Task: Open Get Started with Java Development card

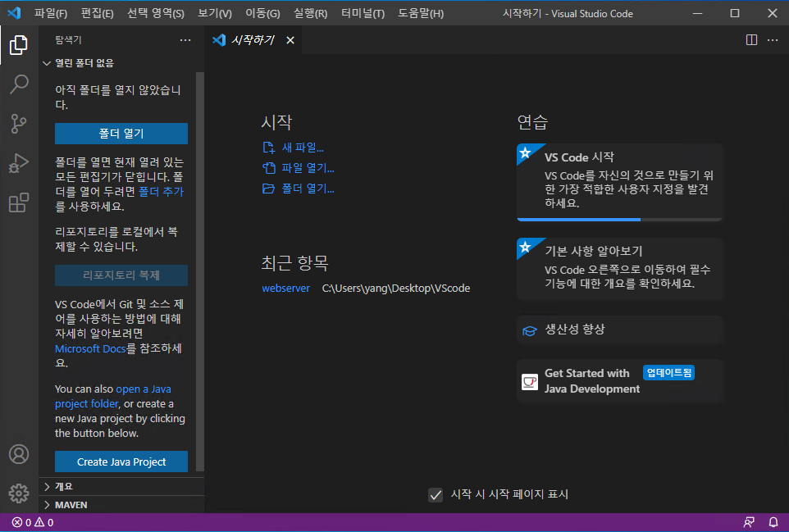Action: [x=619, y=381]
